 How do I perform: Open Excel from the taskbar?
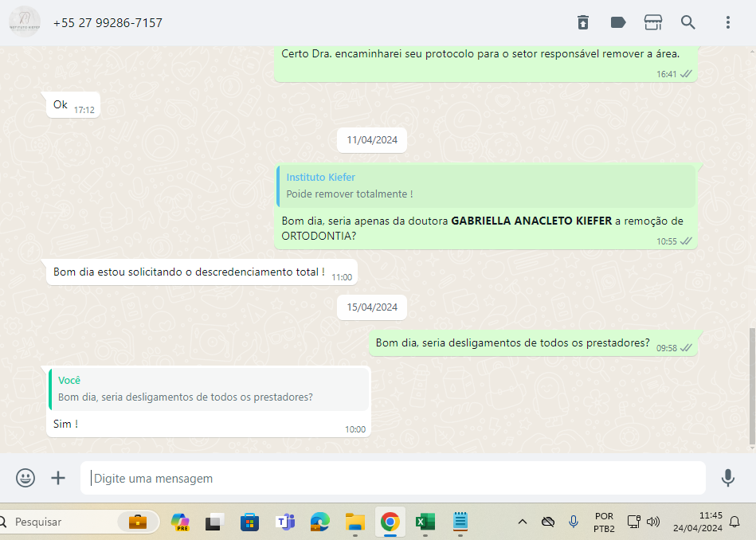(x=424, y=522)
